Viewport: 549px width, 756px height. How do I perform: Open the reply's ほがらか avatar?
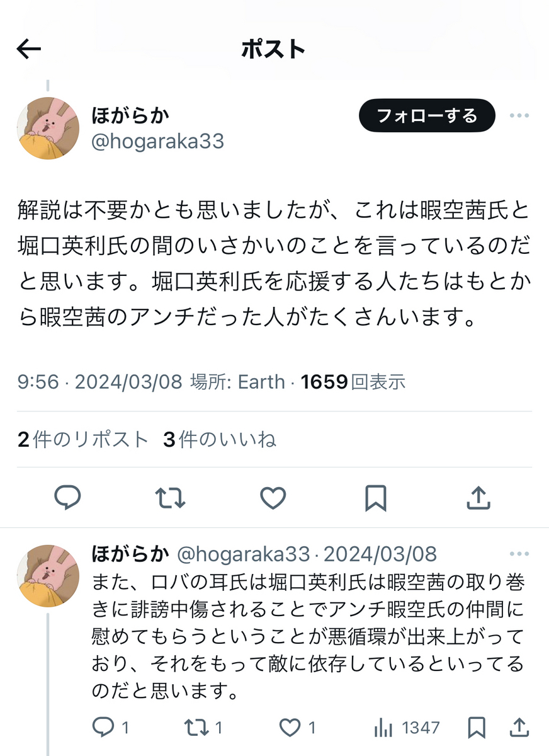point(48,576)
